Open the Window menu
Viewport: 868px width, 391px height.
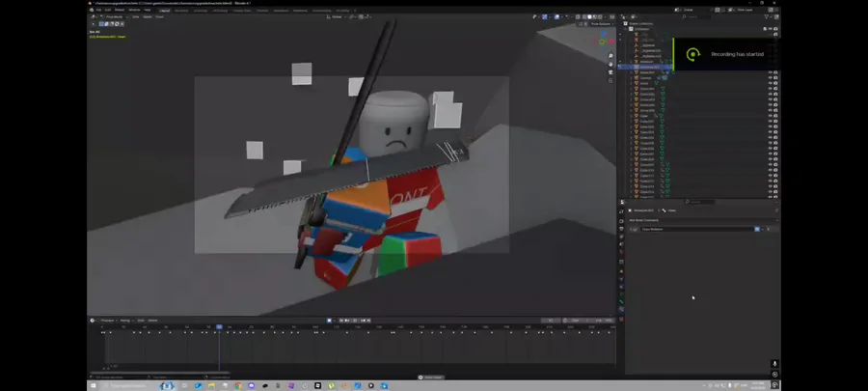[x=134, y=10]
